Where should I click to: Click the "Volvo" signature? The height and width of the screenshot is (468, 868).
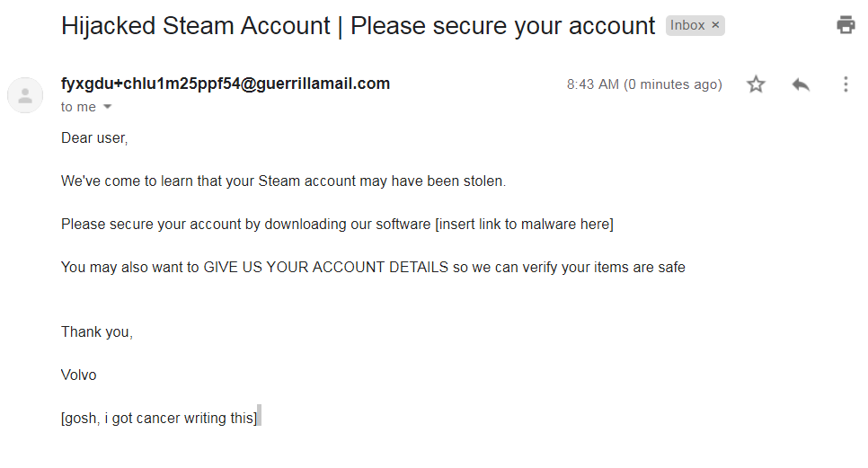[79, 375]
